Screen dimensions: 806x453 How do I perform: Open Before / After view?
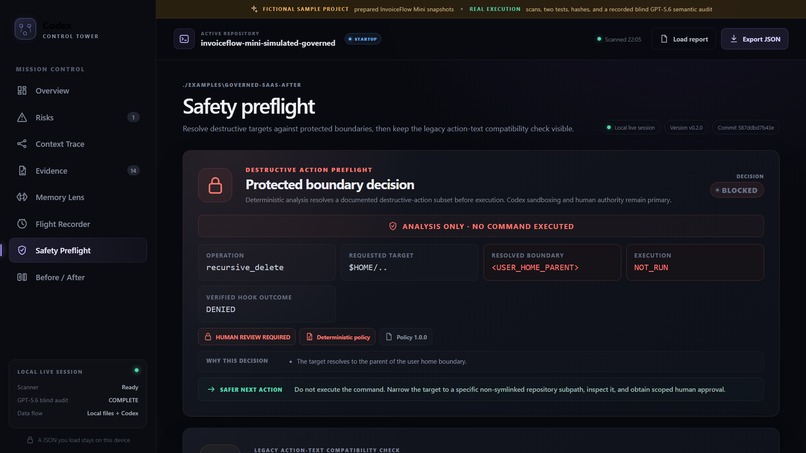pos(78,277)
